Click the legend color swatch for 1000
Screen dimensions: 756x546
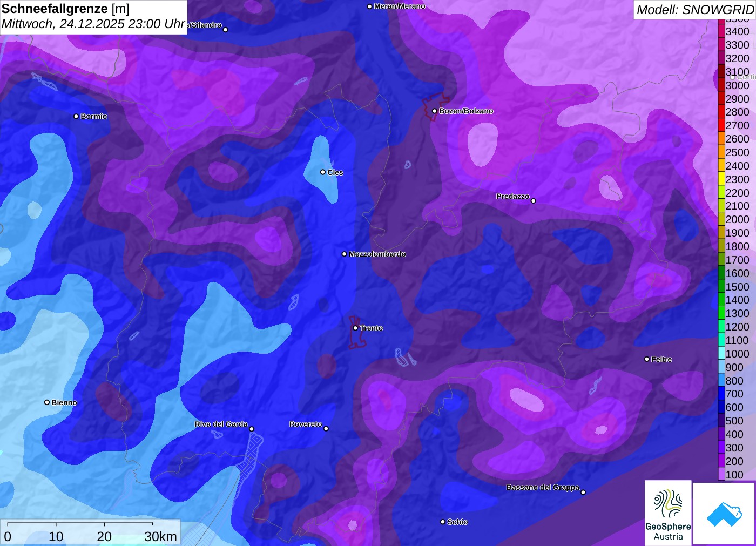coord(721,353)
